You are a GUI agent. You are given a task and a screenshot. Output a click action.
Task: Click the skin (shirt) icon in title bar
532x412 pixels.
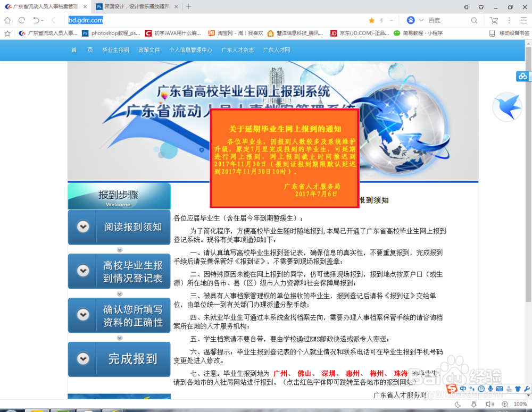pos(481,7)
